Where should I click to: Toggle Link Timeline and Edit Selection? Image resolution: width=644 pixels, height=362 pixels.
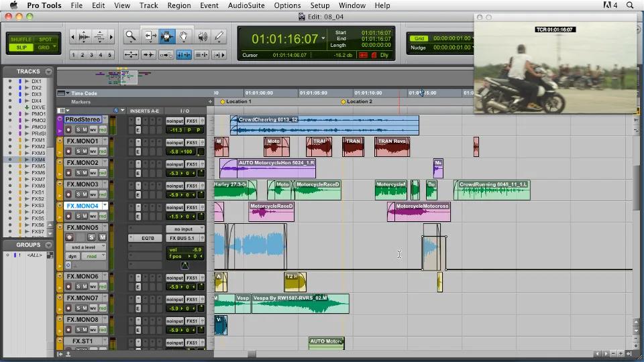point(184,54)
